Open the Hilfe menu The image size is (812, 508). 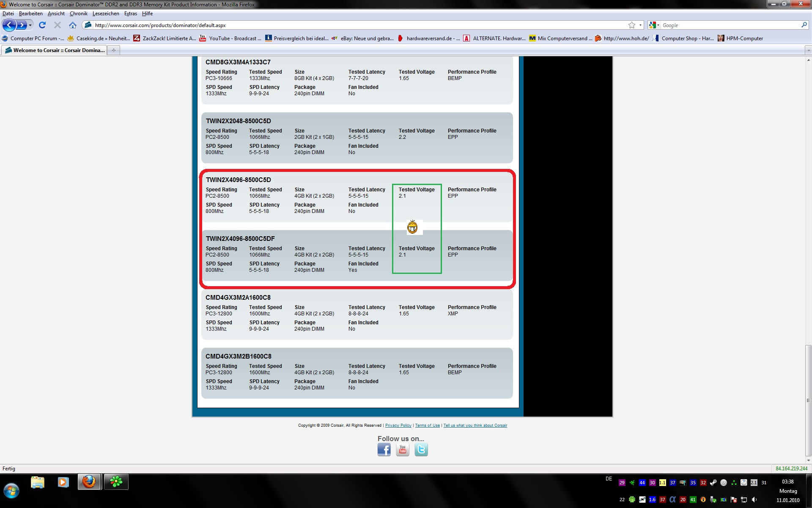pyautogui.click(x=147, y=14)
